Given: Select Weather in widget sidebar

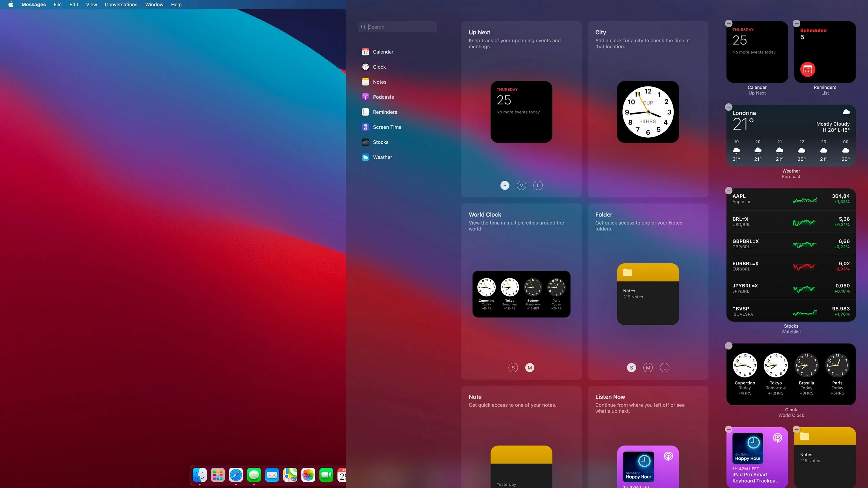Looking at the screenshot, I should pyautogui.click(x=382, y=157).
